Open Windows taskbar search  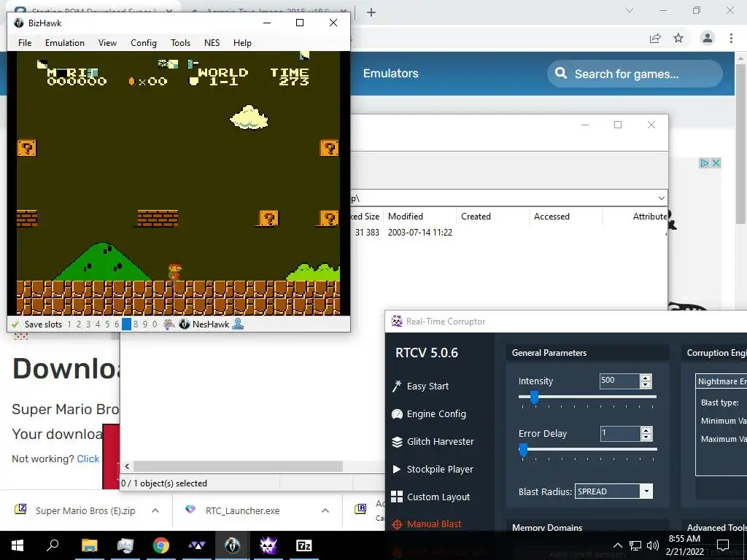tap(53, 545)
